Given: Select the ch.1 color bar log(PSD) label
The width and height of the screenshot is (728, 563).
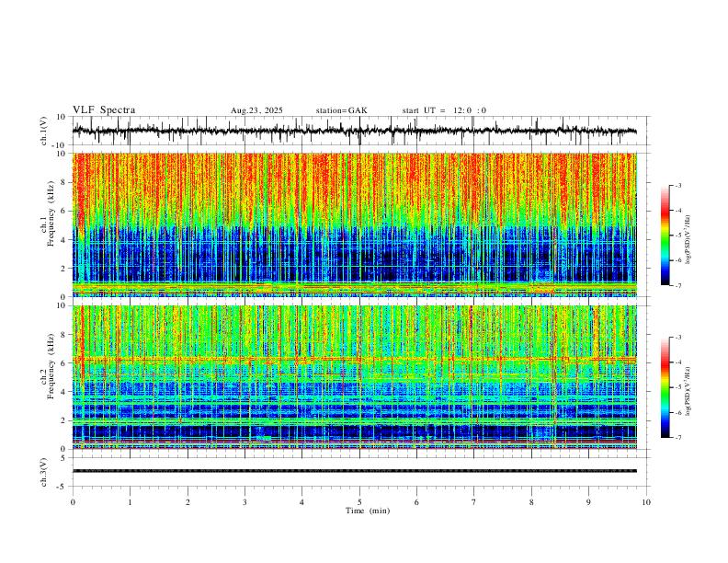Looking at the screenshot, I should coord(688,240).
